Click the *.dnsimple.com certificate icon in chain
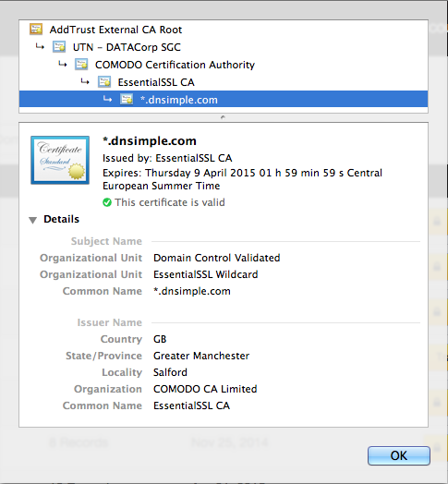The width and height of the screenshot is (448, 484). pos(127,100)
